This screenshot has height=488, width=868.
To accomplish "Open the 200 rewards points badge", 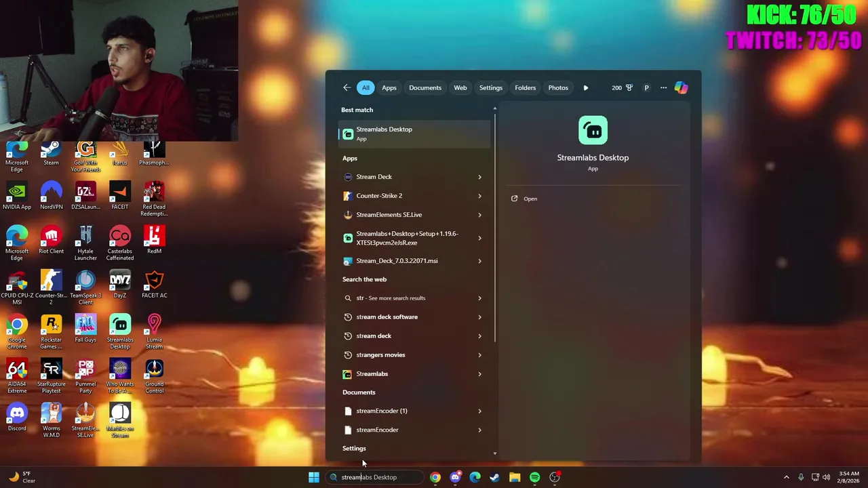I will pyautogui.click(x=622, y=87).
